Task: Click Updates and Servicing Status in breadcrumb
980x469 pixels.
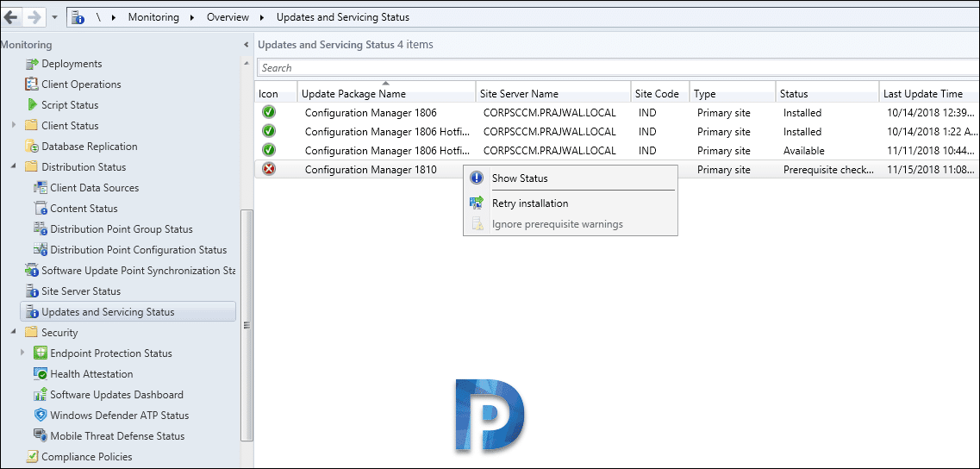Action: [x=343, y=17]
